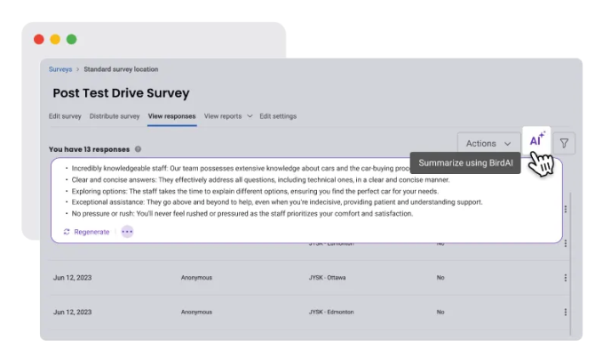The image size is (595, 364).
Task: Click the yellow macOS minimize button
Action: pyautogui.click(x=55, y=39)
